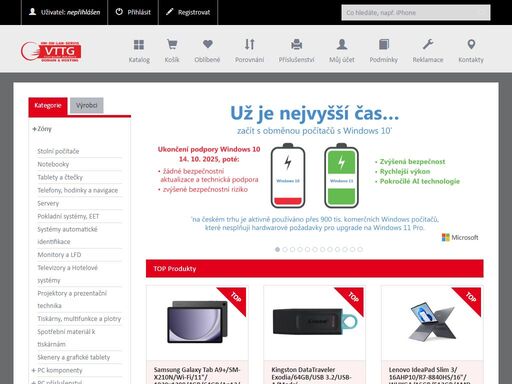Screen dimensions: 512x384
Task: Open Pokladní systémy, EET category
Action: pyautogui.click(x=68, y=216)
